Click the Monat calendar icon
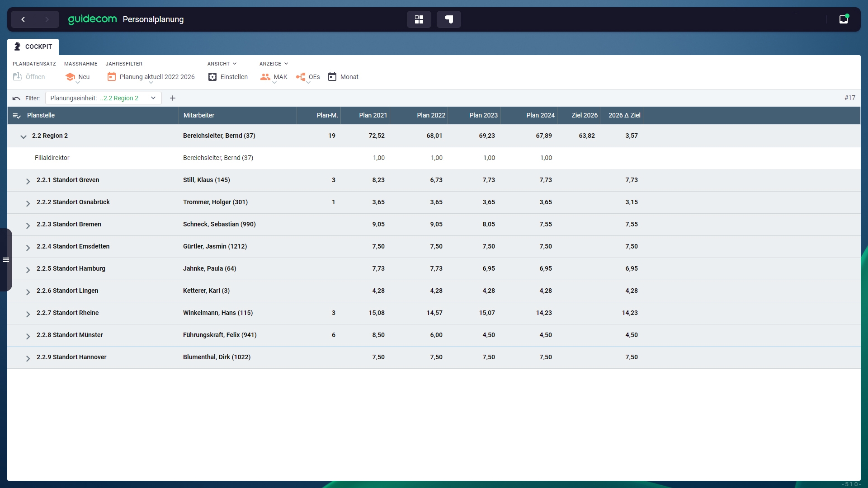This screenshot has width=868, height=488. point(332,77)
